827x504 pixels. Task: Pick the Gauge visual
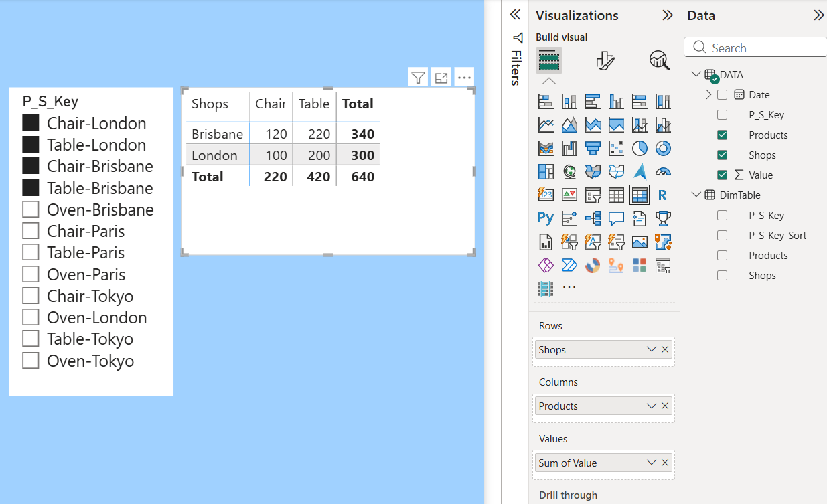click(663, 172)
